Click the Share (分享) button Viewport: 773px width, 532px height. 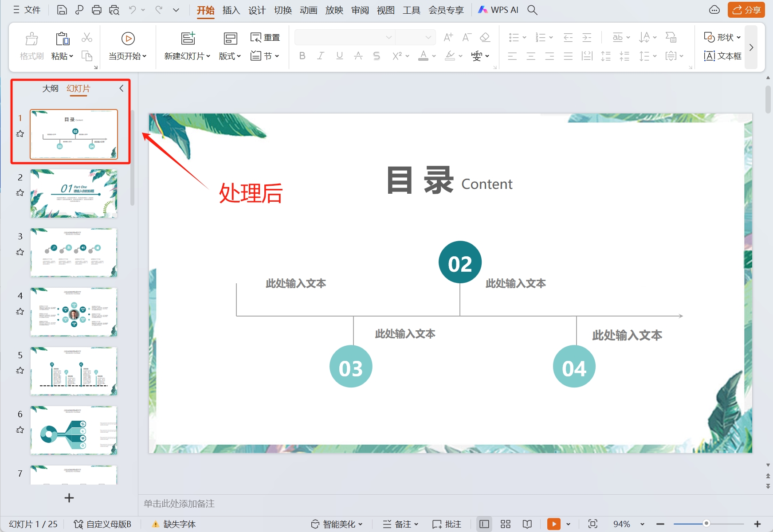[746, 10]
